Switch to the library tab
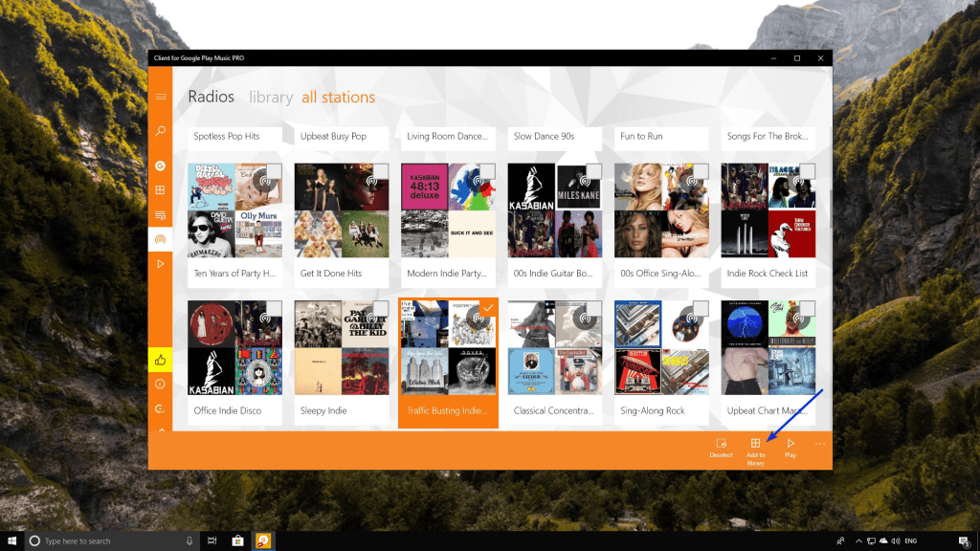The width and height of the screenshot is (980, 551). click(x=271, y=97)
